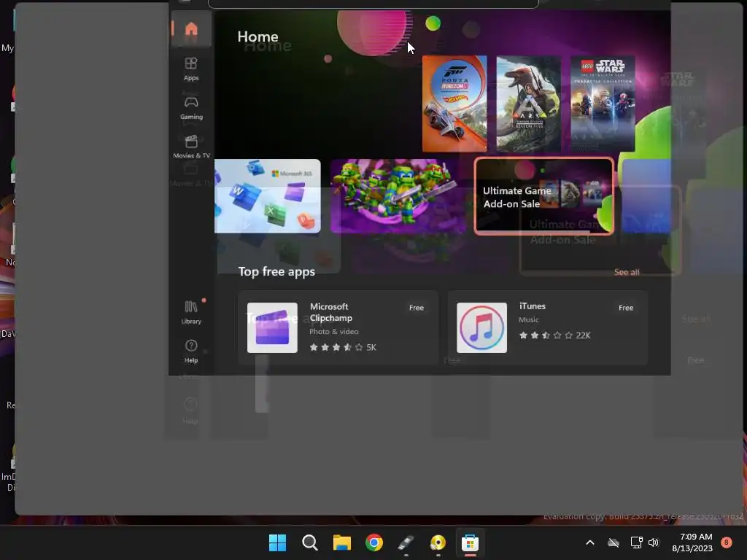Open the Microsoft Clipchamp app card
The width and height of the screenshot is (747, 560).
pos(338,327)
